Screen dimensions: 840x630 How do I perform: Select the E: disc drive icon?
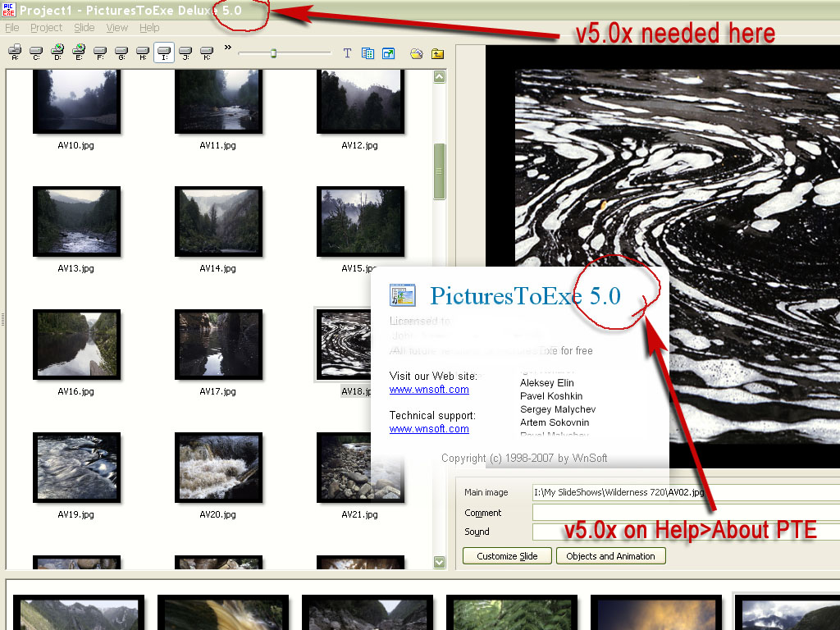[x=79, y=52]
